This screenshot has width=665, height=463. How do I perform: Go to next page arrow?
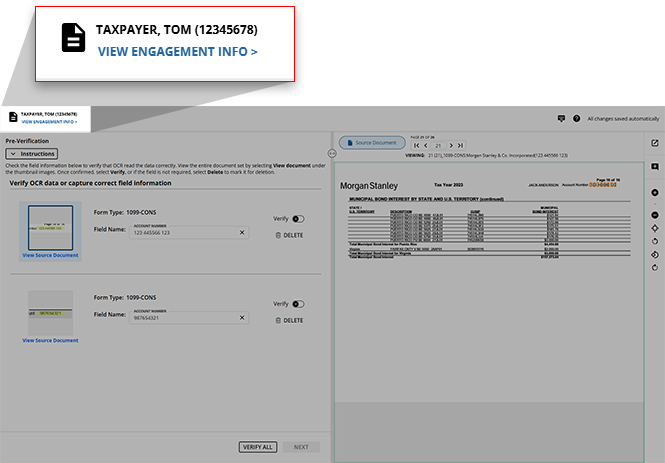451,146
